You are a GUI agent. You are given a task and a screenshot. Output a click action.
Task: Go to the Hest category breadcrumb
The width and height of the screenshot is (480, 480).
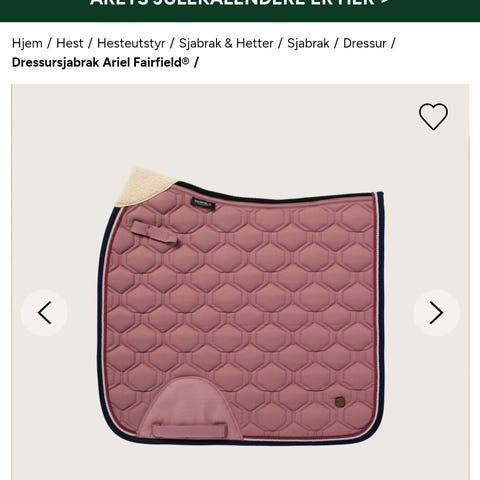[70, 43]
